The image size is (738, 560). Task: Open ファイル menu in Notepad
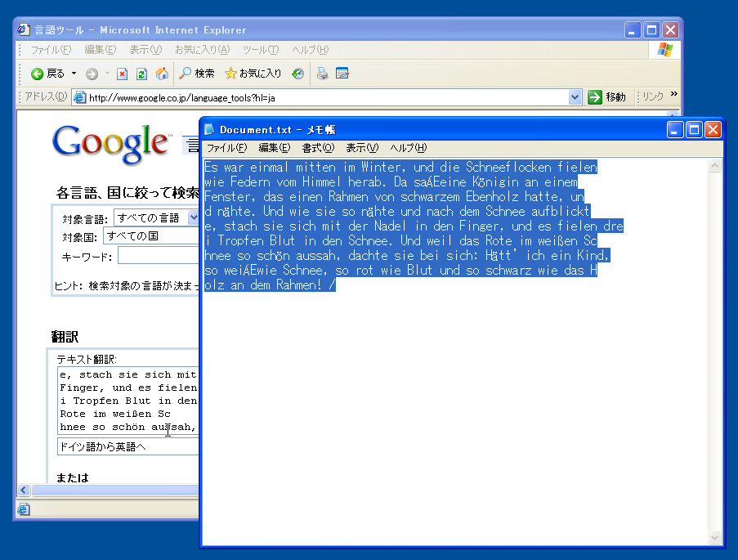pos(227,148)
